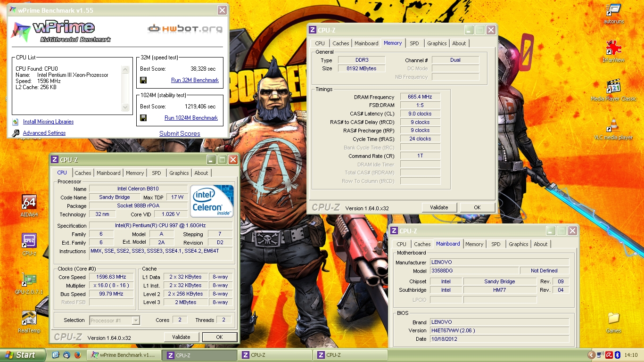Click Run 32M Benchmark link
Screen dimensions: 644x362
[x=195, y=80]
